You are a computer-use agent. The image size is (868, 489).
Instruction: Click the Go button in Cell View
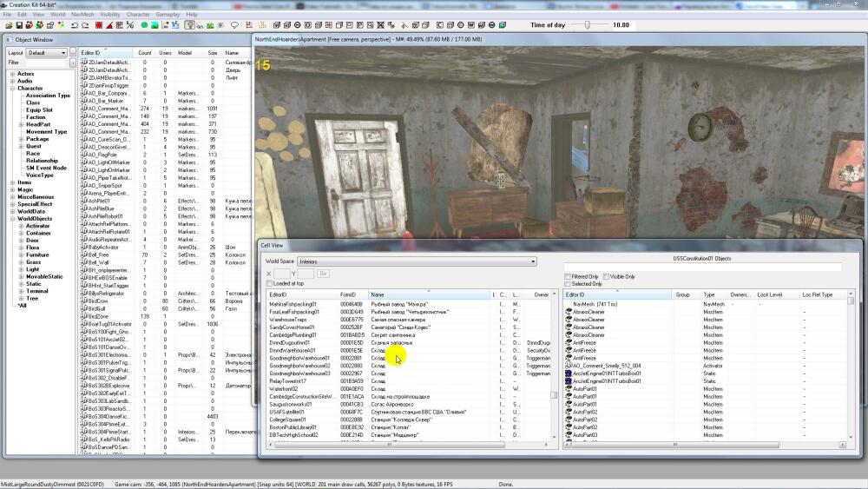click(x=323, y=273)
